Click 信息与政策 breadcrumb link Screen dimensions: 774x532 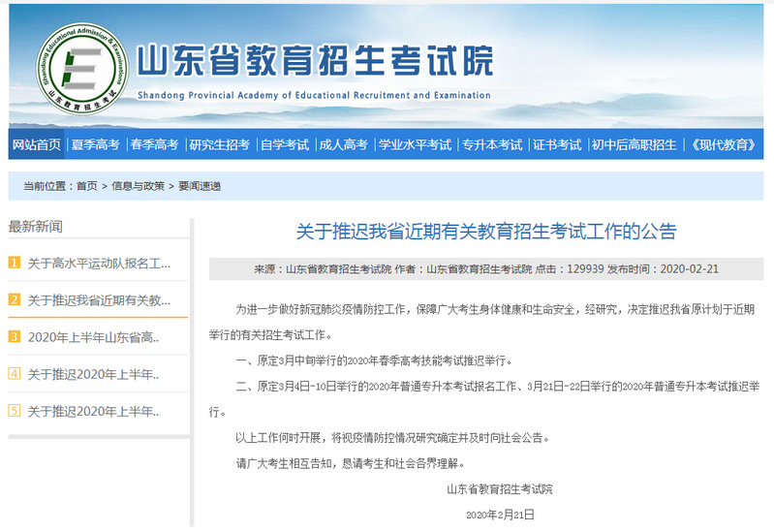point(138,186)
